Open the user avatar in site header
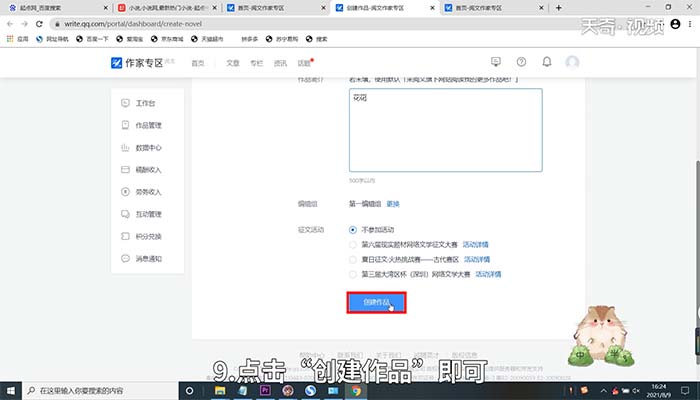The width and height of the screenshot is (700, 400). click(x=572, y=62)
